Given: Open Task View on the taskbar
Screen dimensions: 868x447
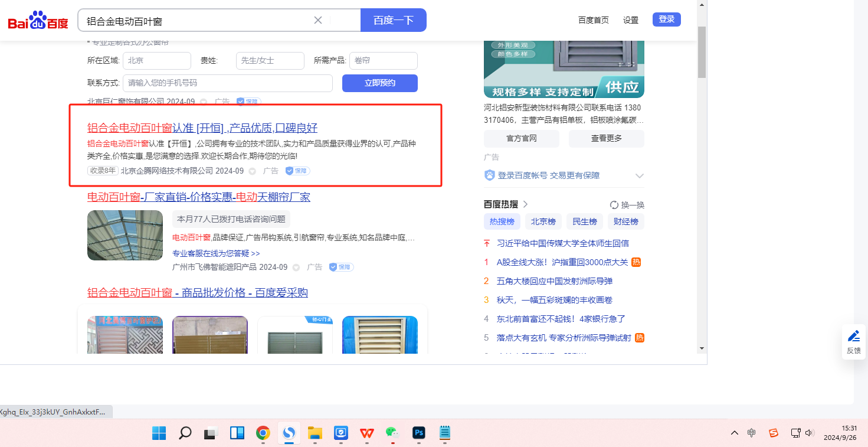Looking at the screenshot, I should coord(211,433).
